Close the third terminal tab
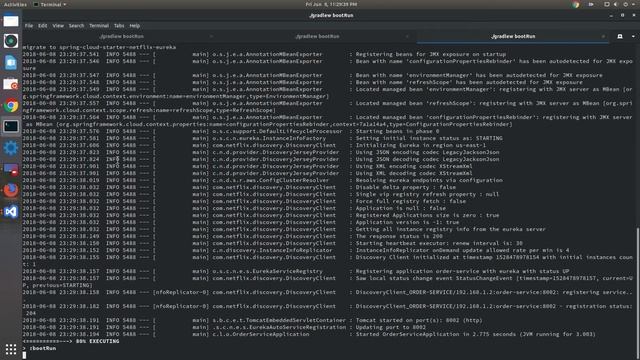 pos(603,36)
